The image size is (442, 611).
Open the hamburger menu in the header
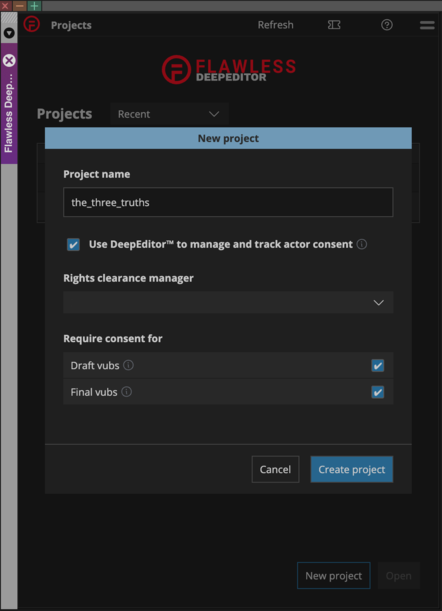pyautogui.click(x=427, y=25)
